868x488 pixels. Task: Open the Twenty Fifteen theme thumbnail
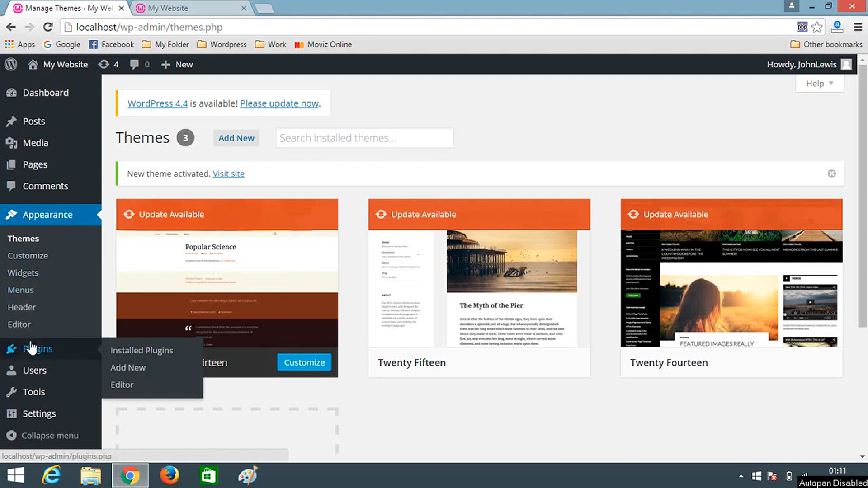point(479,288)
